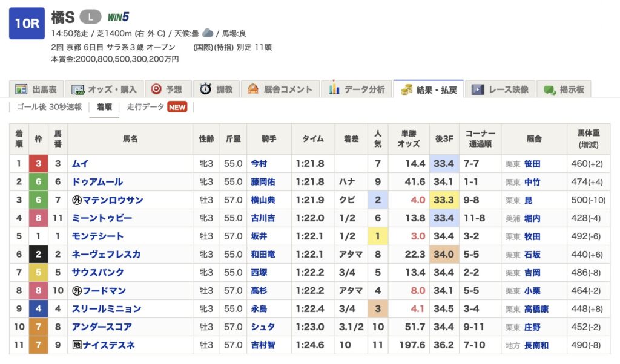Click the NEW badge on 走行データ
620x364 pixels.
(177, 107)
